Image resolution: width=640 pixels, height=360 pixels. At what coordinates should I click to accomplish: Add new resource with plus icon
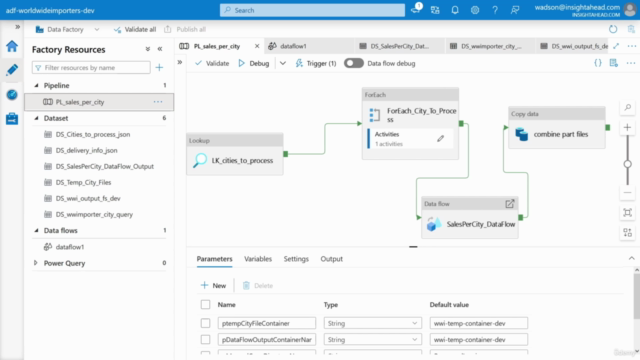tap(159, 67)
